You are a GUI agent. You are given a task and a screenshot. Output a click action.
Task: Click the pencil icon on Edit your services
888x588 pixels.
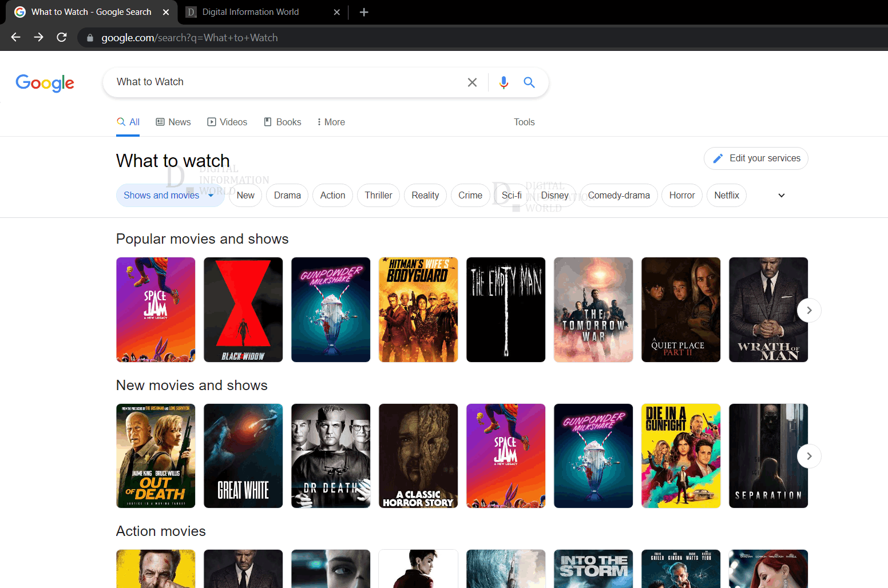[717, 158]
